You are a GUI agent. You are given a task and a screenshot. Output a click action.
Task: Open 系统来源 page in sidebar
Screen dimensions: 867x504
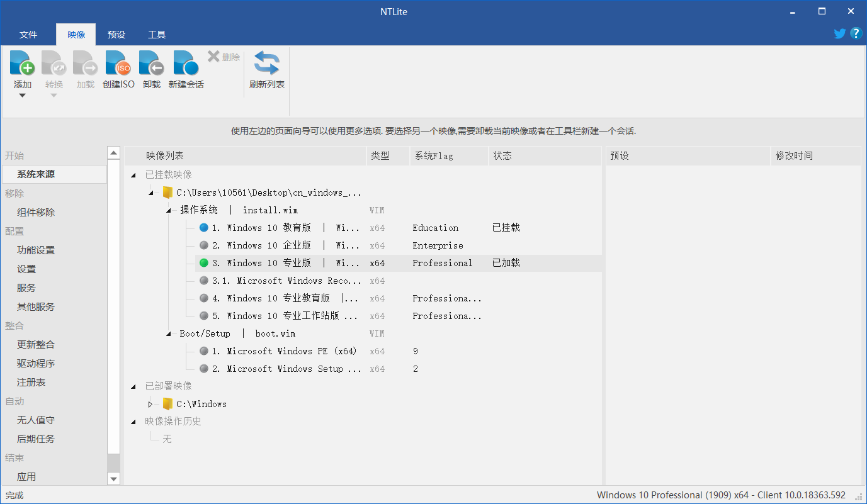tap(54, 174)
